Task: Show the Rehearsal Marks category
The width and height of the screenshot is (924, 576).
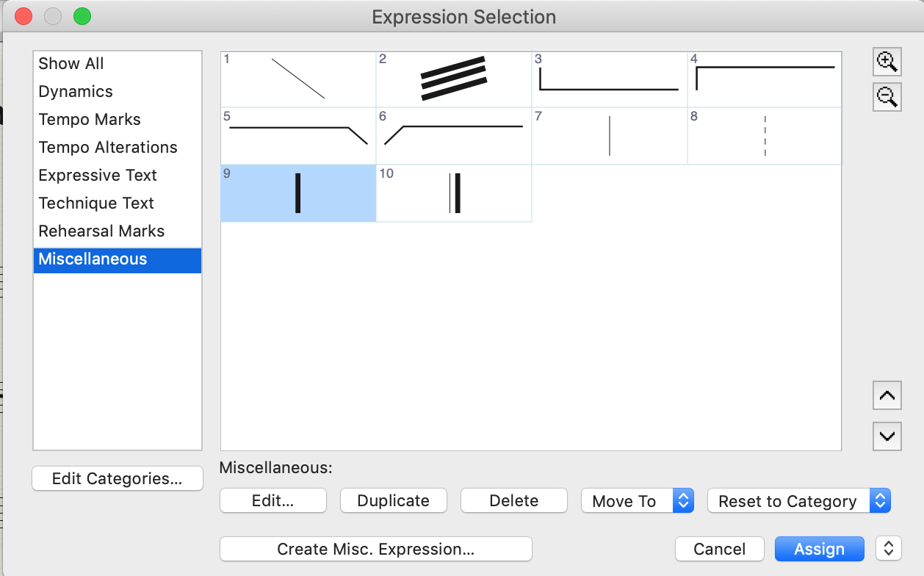Action: coord(101,231)
